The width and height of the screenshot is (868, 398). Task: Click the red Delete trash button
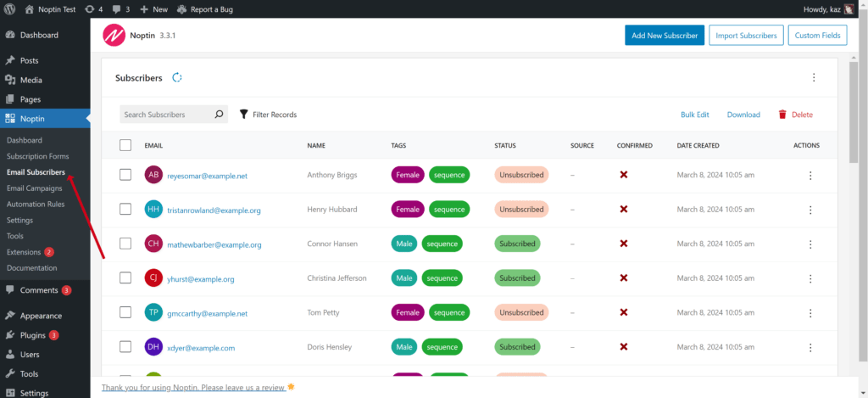(x=795, y=115)
